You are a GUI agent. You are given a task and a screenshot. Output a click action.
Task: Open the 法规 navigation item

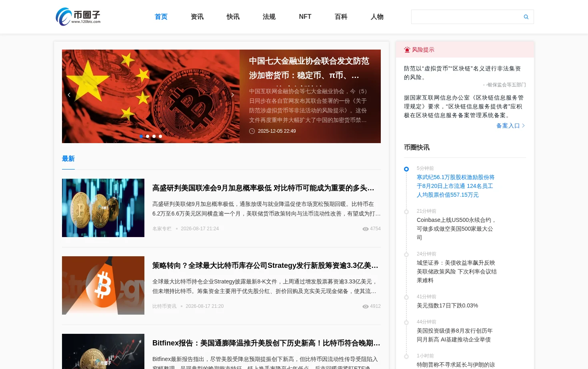[269, 17]
